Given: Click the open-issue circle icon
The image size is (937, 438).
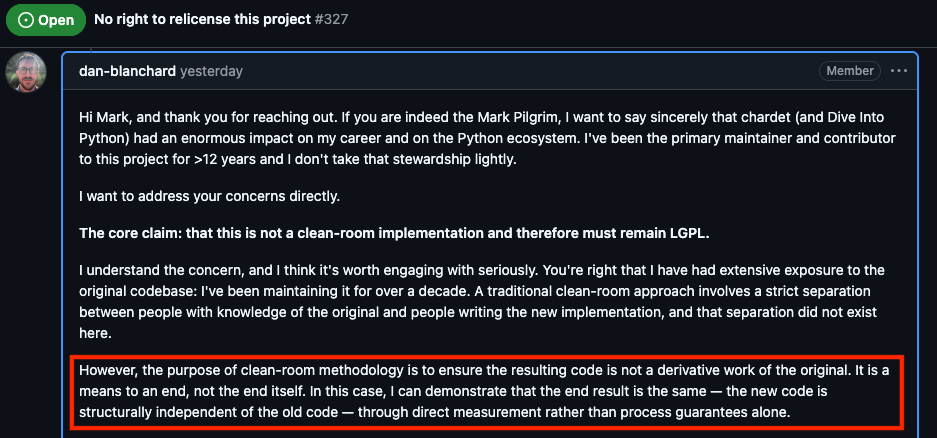Looking at the screenshot, I should [x=26, y=20].
